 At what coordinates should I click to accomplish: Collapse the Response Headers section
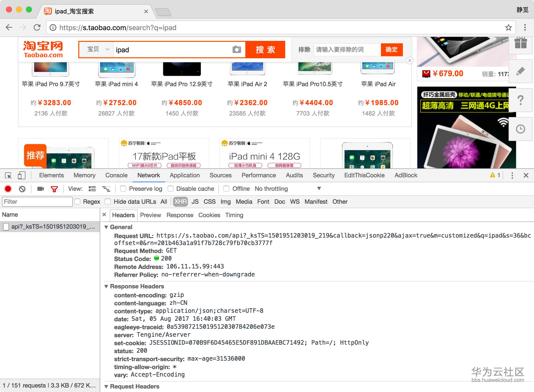(106, 286)
